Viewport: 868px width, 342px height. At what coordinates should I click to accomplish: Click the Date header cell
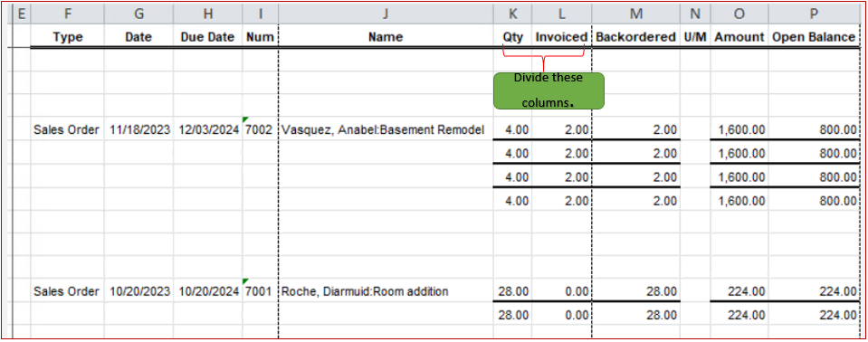pos(138,37)
